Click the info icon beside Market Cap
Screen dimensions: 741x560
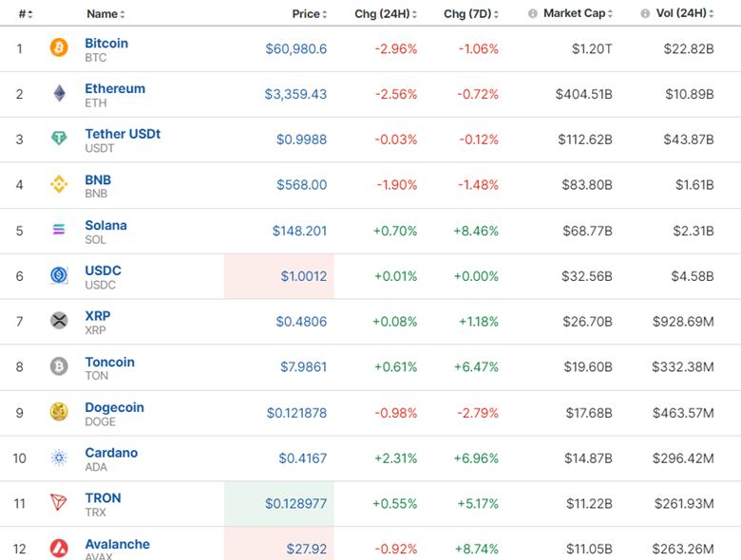coord(533,13)
